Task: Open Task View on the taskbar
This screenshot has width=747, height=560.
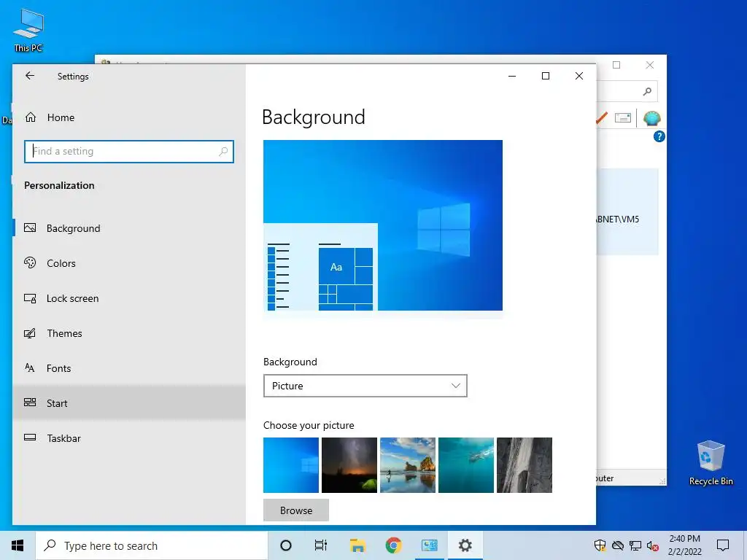Action: click(321, 545)
